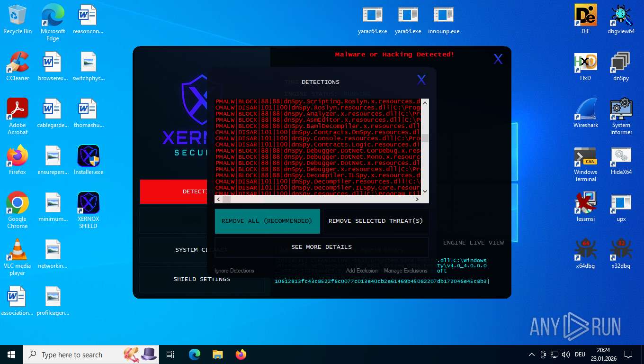Click the See More Details button

[x=322, y=247]
